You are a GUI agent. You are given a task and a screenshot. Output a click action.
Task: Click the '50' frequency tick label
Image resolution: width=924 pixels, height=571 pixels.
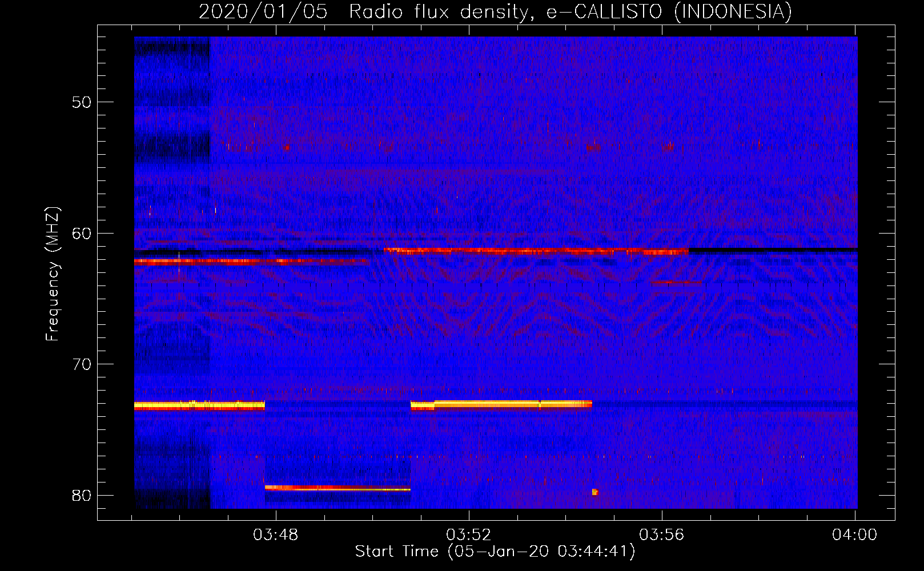[x=82, y=102]
